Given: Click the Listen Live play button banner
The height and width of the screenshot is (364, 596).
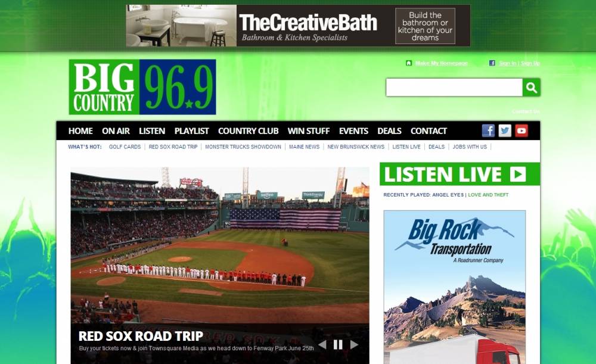Looking at the screenshot, I should pyautogui.click(x=460, y=174).
